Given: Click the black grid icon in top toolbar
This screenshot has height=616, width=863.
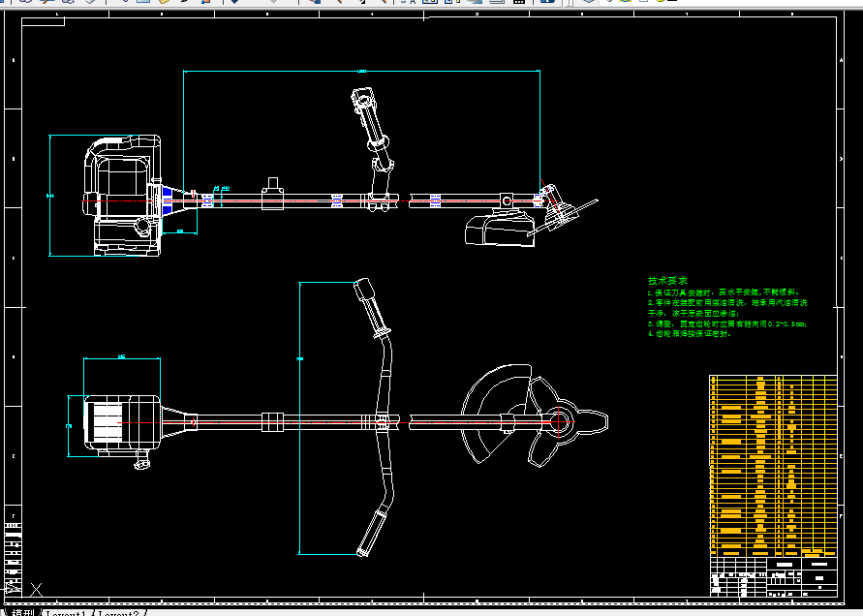Looking at the screenshot, I should tap(518, 2).
